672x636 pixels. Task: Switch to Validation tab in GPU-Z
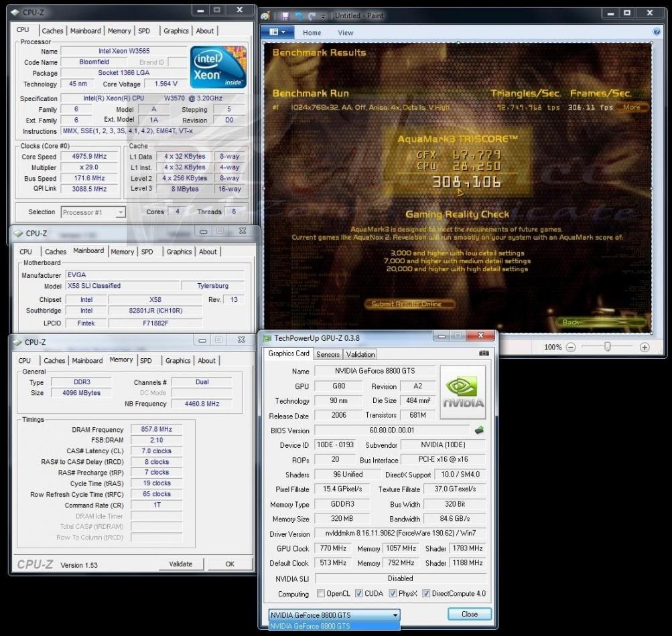(x=360, y=354)
